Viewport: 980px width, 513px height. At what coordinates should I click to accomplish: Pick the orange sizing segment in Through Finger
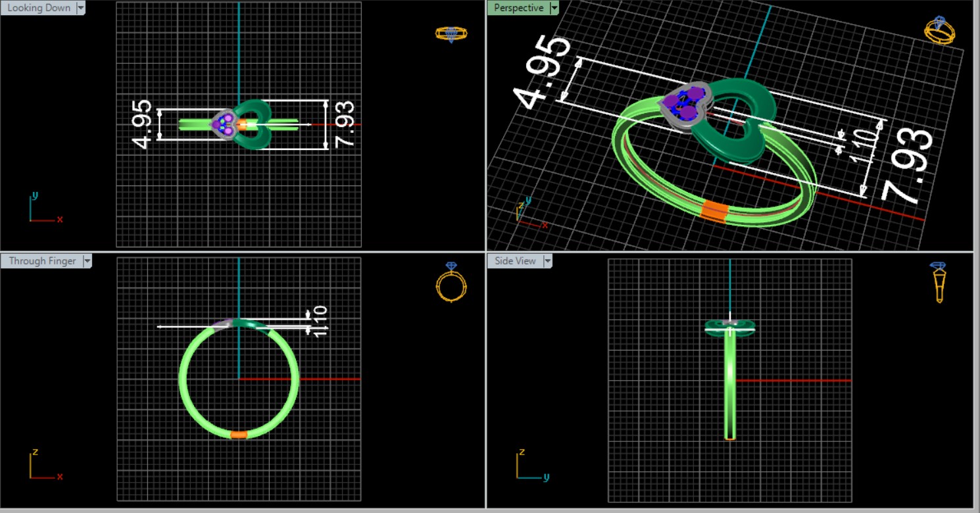239,435
